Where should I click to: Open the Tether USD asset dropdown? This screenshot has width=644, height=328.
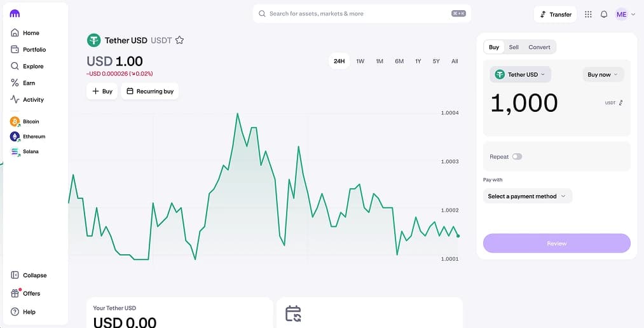click(521, 74)
